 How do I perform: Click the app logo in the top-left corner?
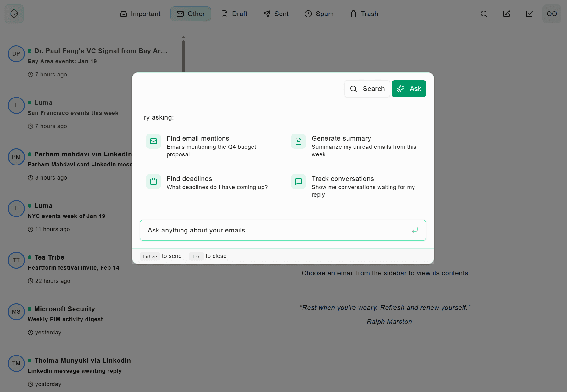14,14
